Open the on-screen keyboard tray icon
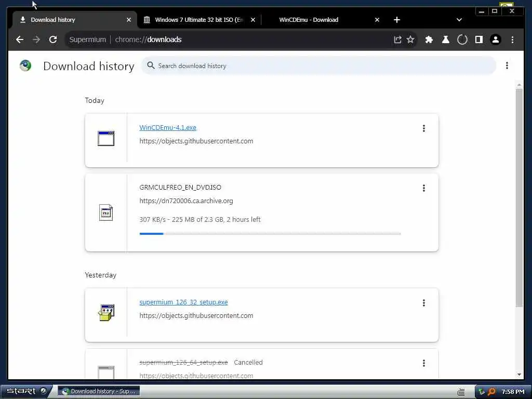 [x=461, y=392]
